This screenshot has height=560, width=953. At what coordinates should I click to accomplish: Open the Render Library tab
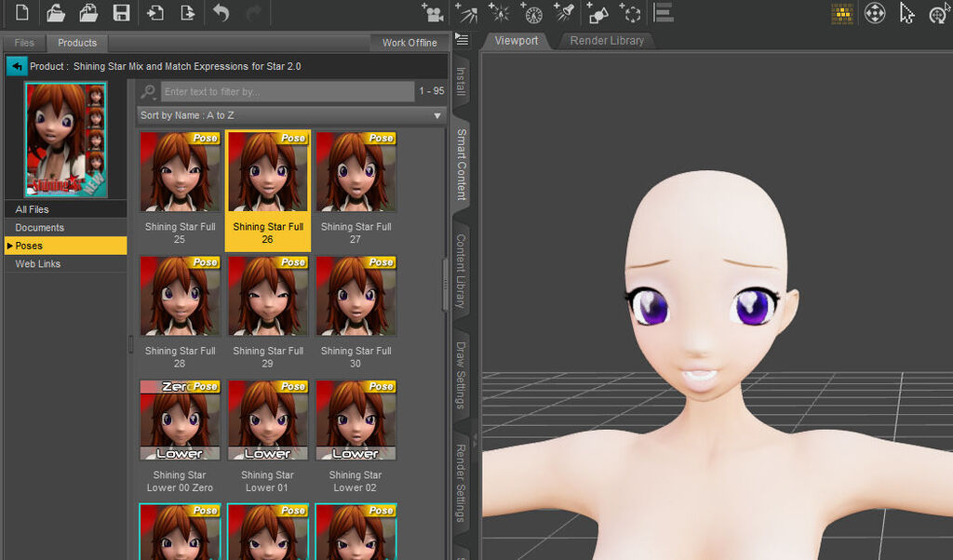(x=606, y=41)
